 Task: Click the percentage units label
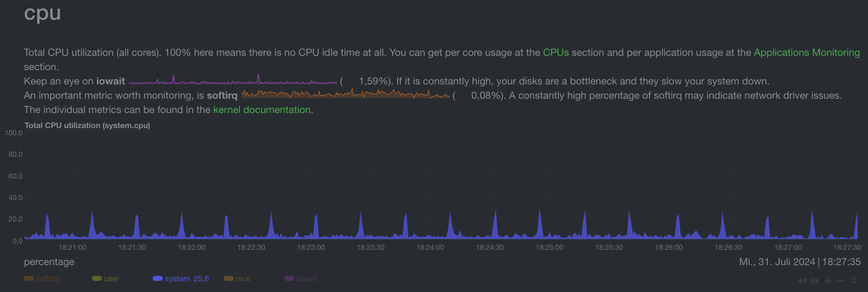(x=49, y=262)
